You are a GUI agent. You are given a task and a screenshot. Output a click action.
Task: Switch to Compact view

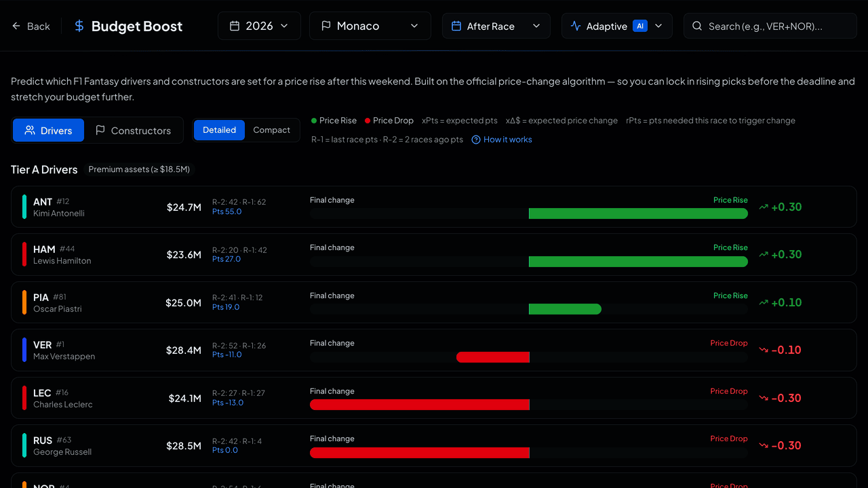271,130
